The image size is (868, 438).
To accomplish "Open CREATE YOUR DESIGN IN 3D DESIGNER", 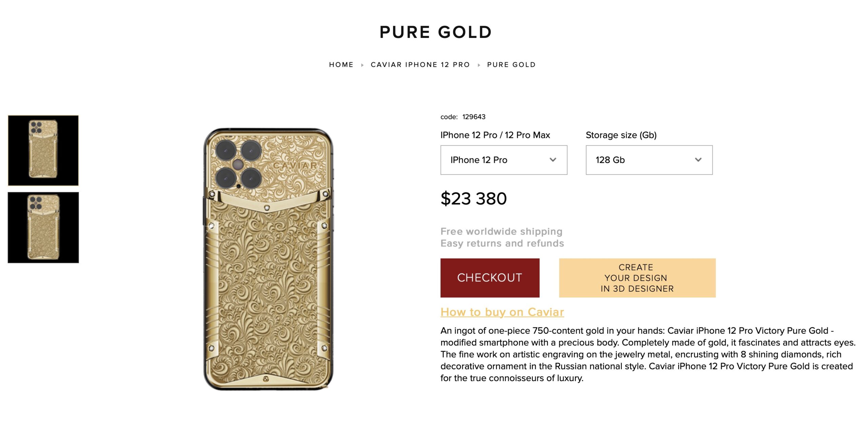I will 636,277.
